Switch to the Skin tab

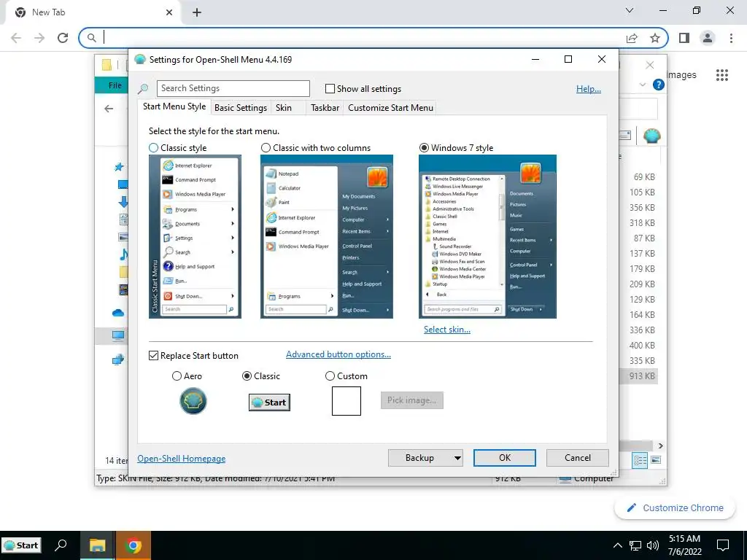point(284,108)
